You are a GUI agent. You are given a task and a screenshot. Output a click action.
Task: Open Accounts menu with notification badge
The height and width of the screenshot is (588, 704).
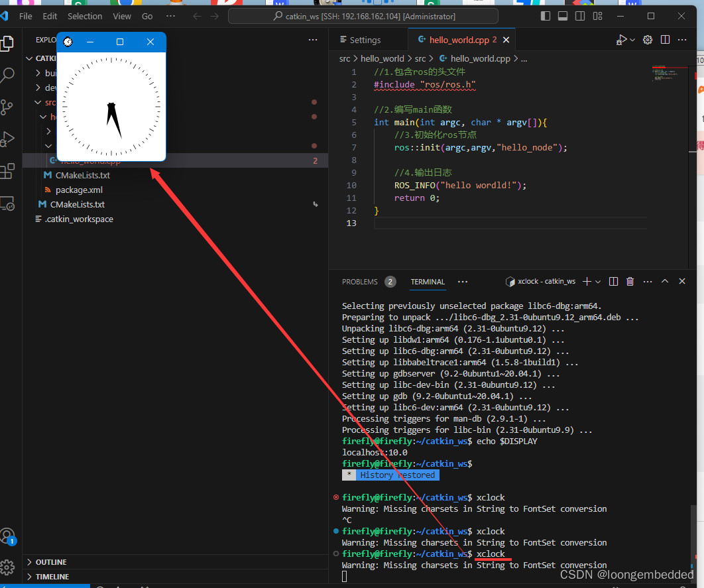8,536
